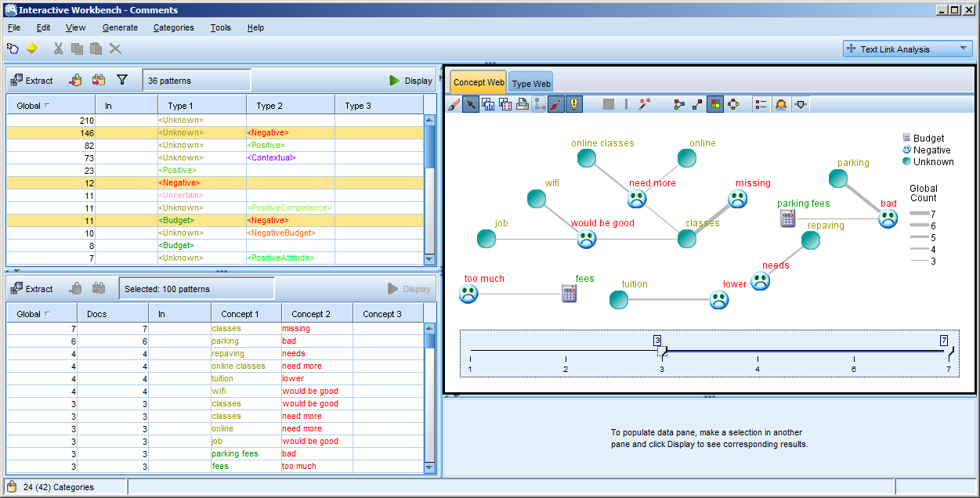Click the alert bell icon on the toolbar

[x=780, y=103]
